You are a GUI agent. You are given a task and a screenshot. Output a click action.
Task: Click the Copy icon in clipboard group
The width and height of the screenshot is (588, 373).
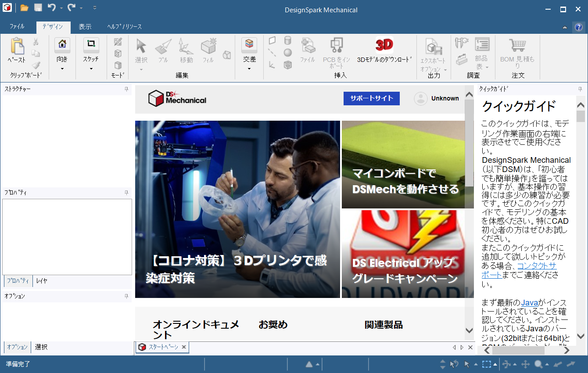36,53
